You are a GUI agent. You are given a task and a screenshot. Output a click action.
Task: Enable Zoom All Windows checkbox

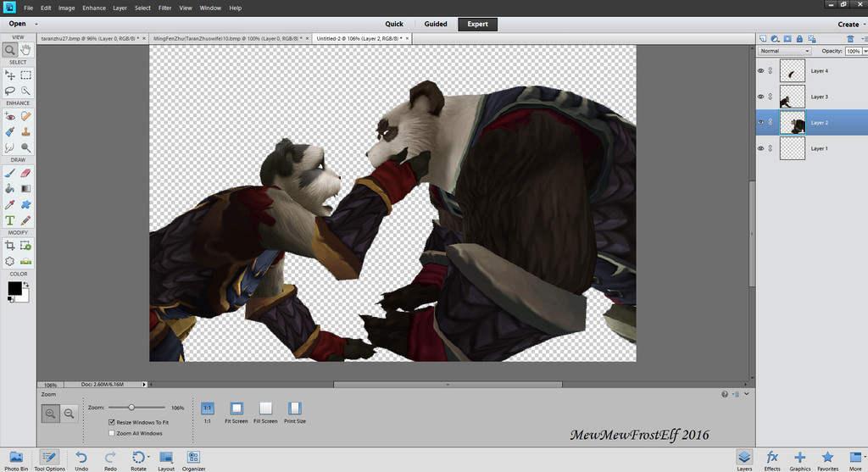112,433
